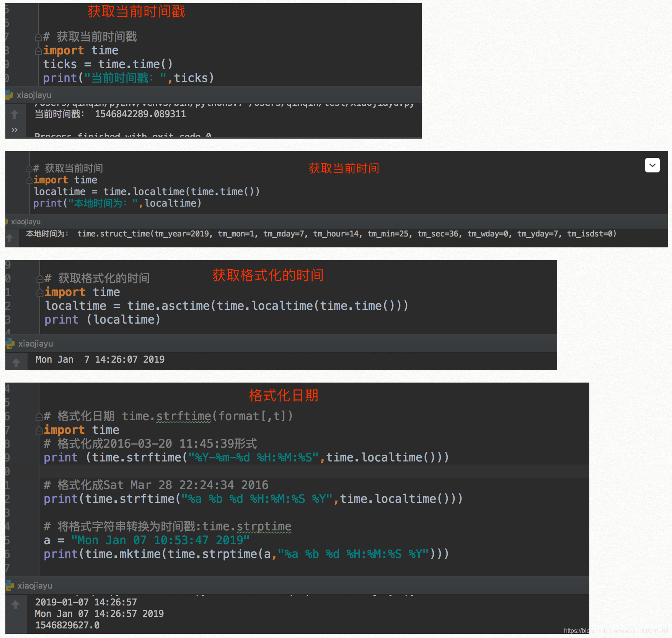
Task: Click the time.asctime code line
Action: pos(227,306)
